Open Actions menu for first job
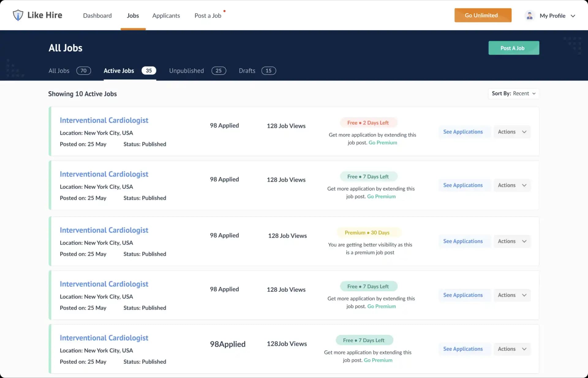 [512, 132]
